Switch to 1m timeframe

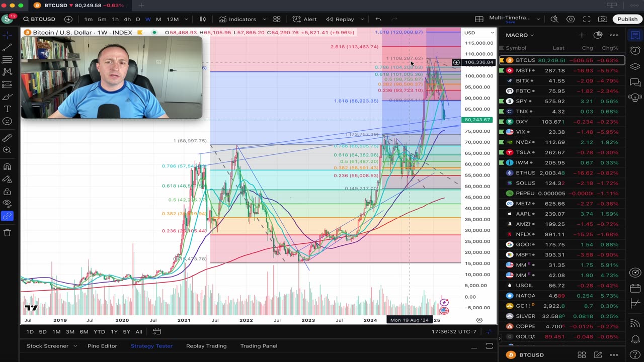tap(89, 19)
